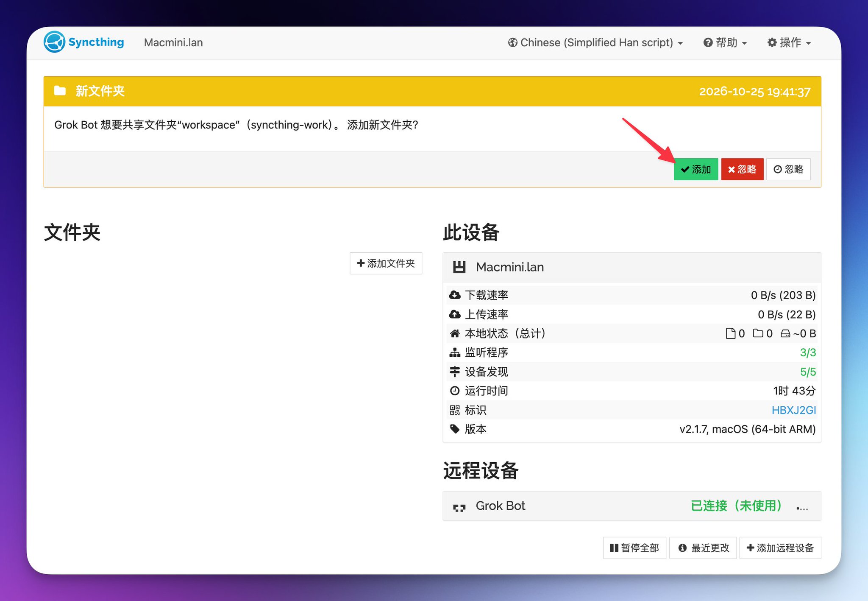
Task: Click the 暂停全部 button
Action: click(x=634, y=548)
